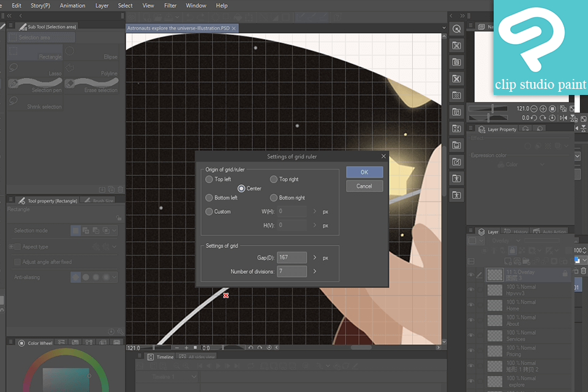
Task: Activate the Zoom magnifier tool
Action: (456, 28)
